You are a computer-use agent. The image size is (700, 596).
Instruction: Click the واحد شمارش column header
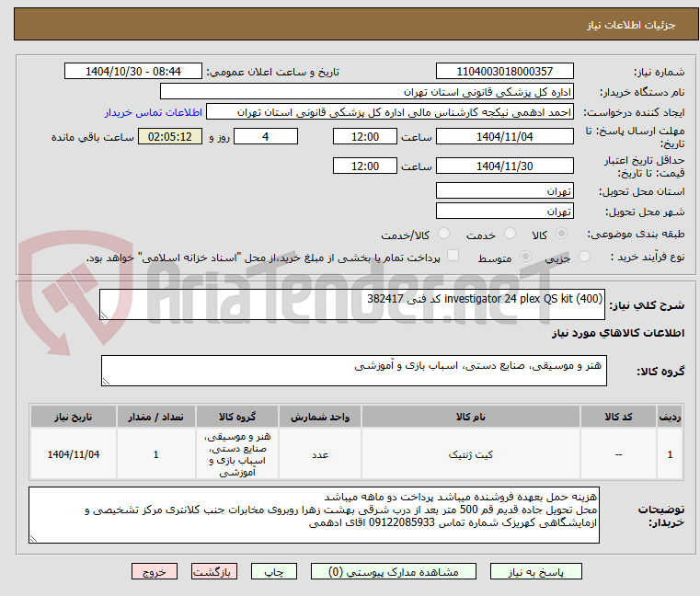[x=320, y=417]
